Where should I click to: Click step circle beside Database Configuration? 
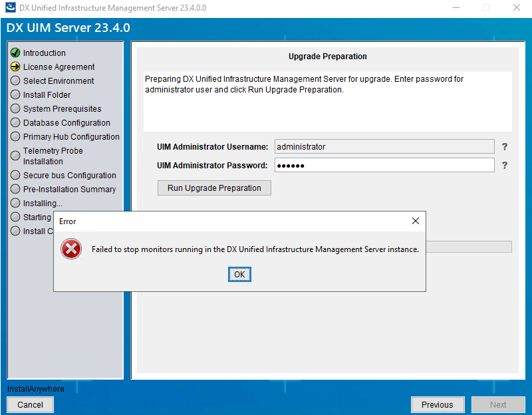click(15, 122)
